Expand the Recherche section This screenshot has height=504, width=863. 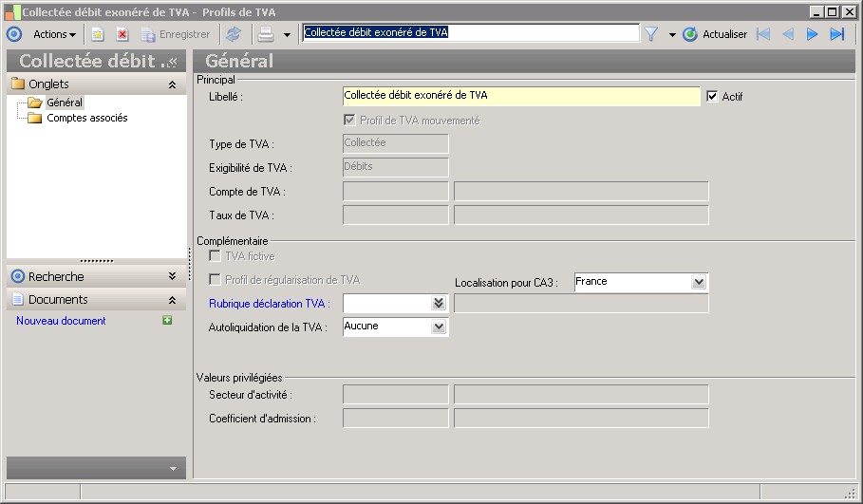pos(172,276)
